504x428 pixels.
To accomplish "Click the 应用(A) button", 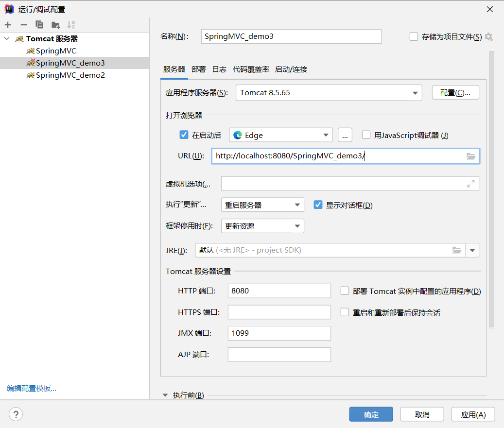I will 473,414.
